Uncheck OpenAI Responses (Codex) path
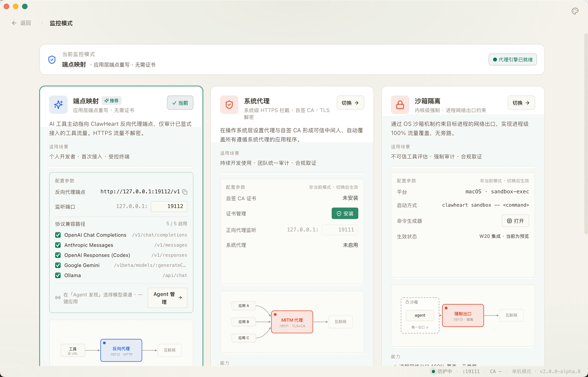The height and width of the screenshot is (377, 588). (x=58, y=255)
